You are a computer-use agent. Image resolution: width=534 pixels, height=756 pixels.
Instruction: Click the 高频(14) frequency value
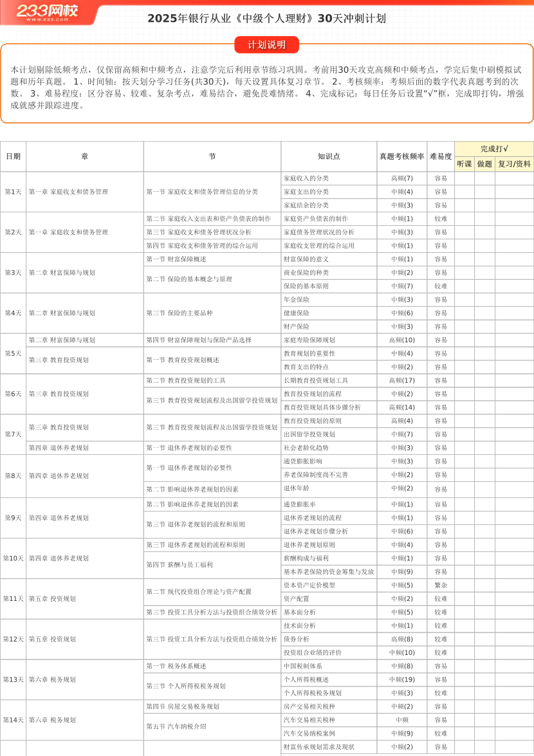pyautogui.click(x=402, y=407)
